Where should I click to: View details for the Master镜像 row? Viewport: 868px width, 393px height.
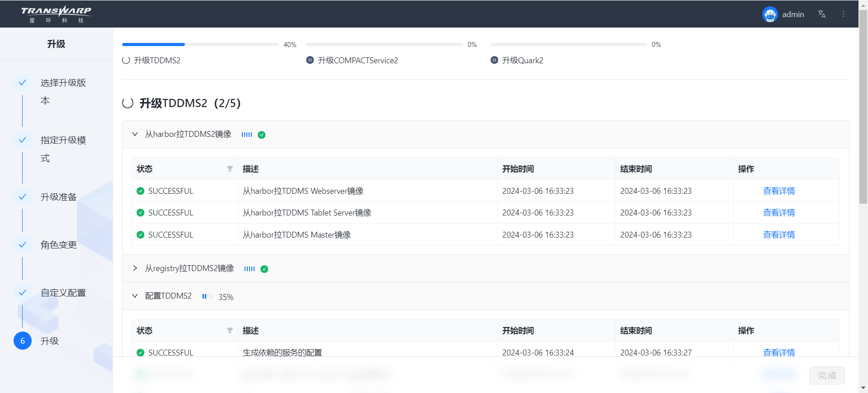pyautogui.click(x=778, y=235)
